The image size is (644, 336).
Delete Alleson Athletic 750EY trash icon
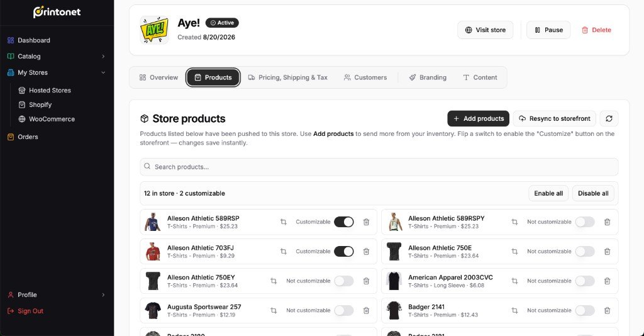point(367,281)
